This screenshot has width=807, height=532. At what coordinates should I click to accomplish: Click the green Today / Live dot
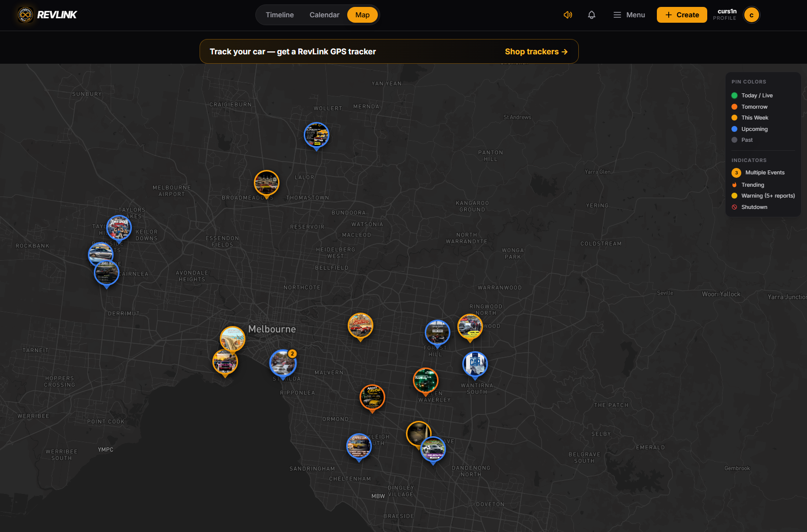tap(734, 95)
